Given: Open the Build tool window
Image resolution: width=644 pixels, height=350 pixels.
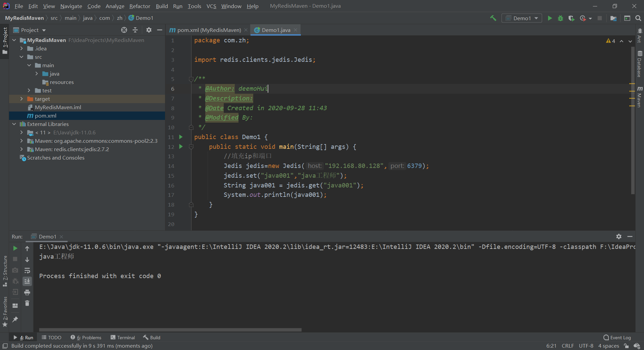Looking at the screenshot, I should coord(152,337).
